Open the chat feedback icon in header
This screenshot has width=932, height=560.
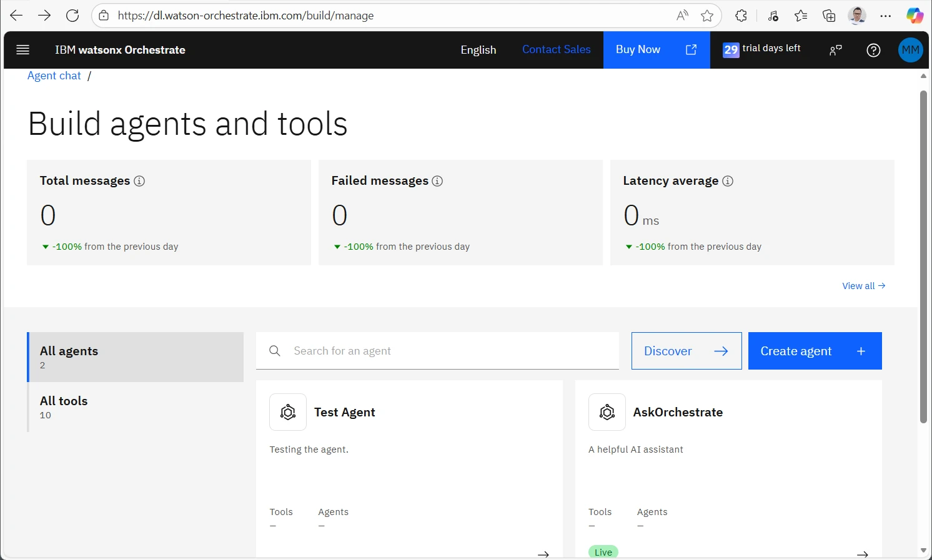pyautogui.click(x=835, y=50)
